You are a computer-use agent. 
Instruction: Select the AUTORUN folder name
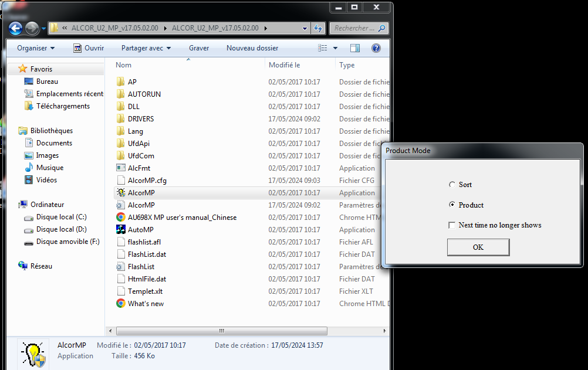tap(144, 94)
